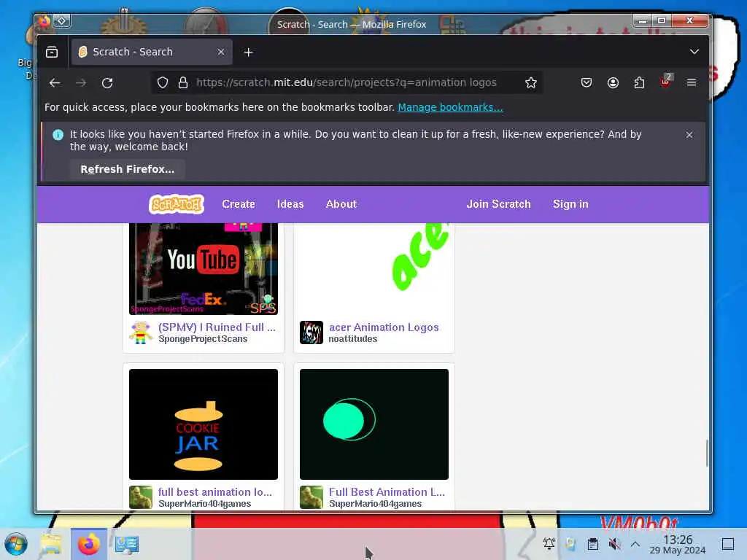The height and width of the screenshot is (560, 747).
Task: Click SuperMario404games avatar beside full best animation lo...
Action: coord(141,497)
